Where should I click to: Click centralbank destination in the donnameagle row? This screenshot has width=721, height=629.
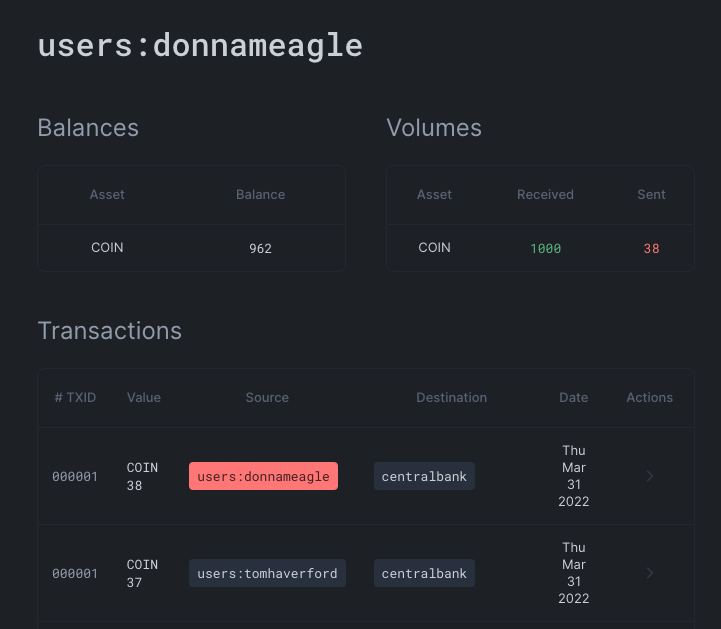coord(424,477)
